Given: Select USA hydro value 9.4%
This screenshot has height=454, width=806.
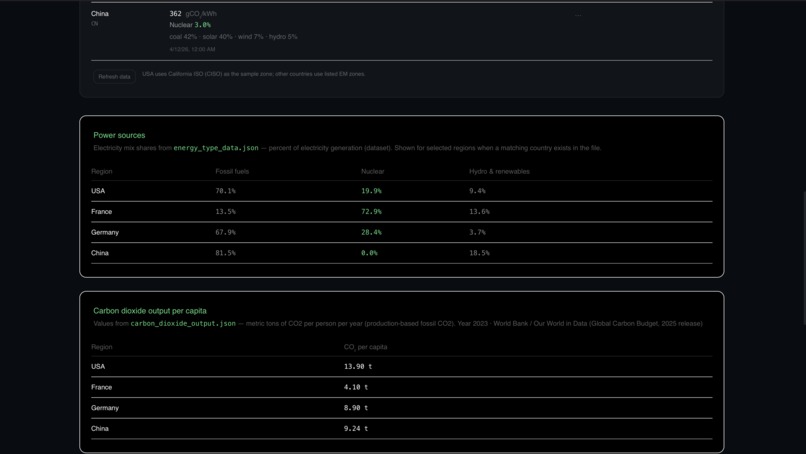Looking at the screenshot, I should click(x=477, y=191).
